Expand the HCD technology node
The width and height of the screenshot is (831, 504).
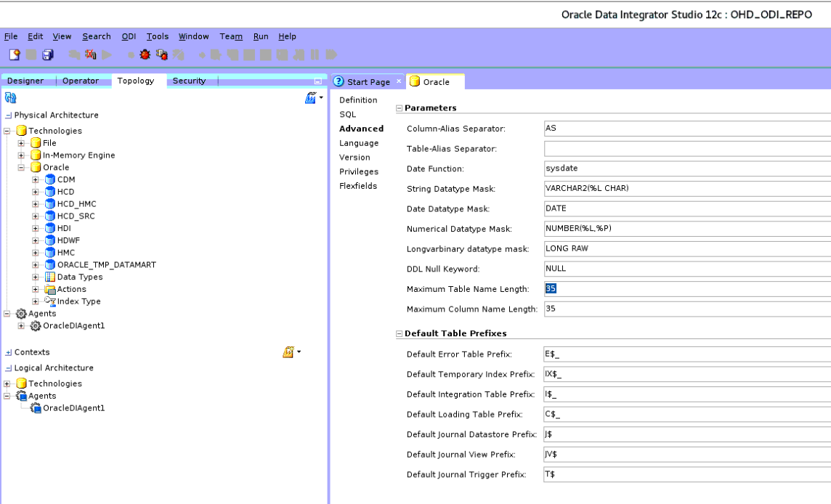[35, 191]
